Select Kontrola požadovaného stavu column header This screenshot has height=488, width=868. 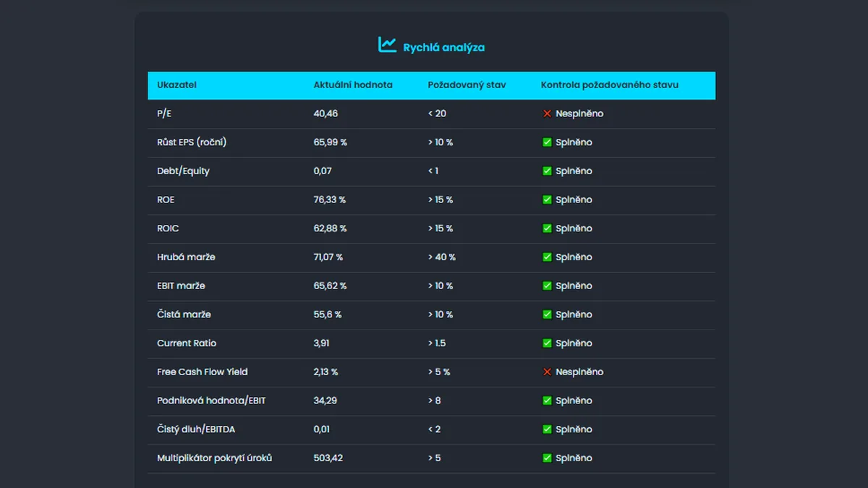(x=610, y=85)
